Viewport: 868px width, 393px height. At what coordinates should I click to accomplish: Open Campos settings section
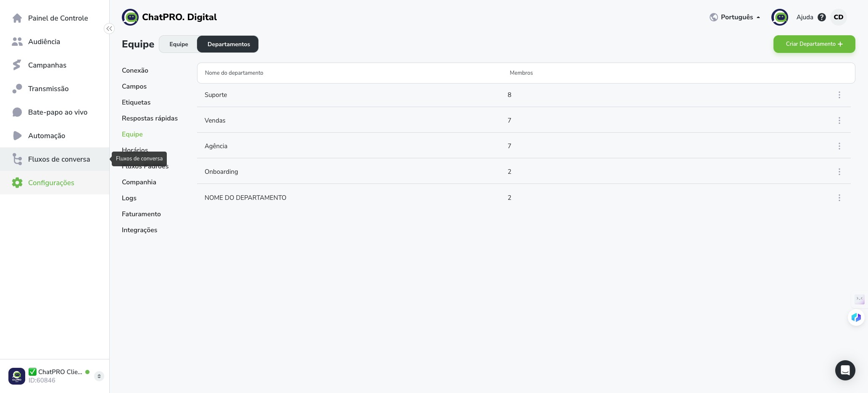pyautogui.click(x=134, y=86)
